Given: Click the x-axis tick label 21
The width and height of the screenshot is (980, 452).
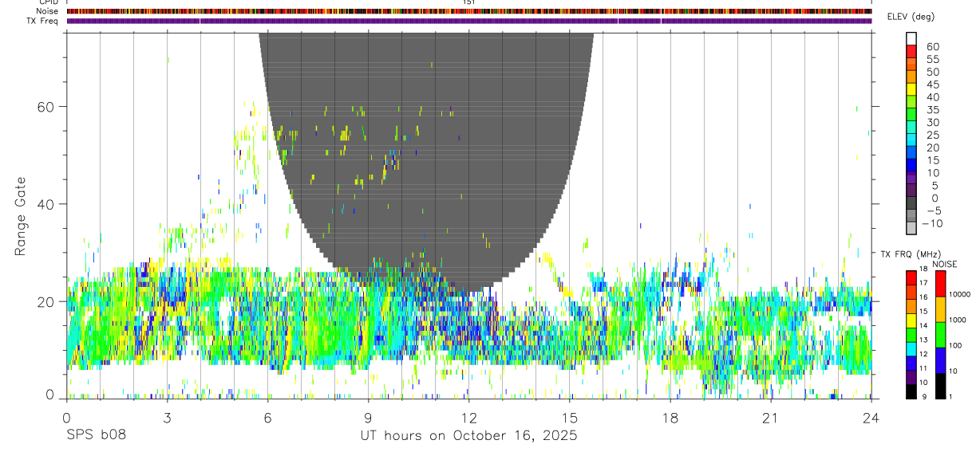Looking at the screenshot, I should click(x=770, y=418).
